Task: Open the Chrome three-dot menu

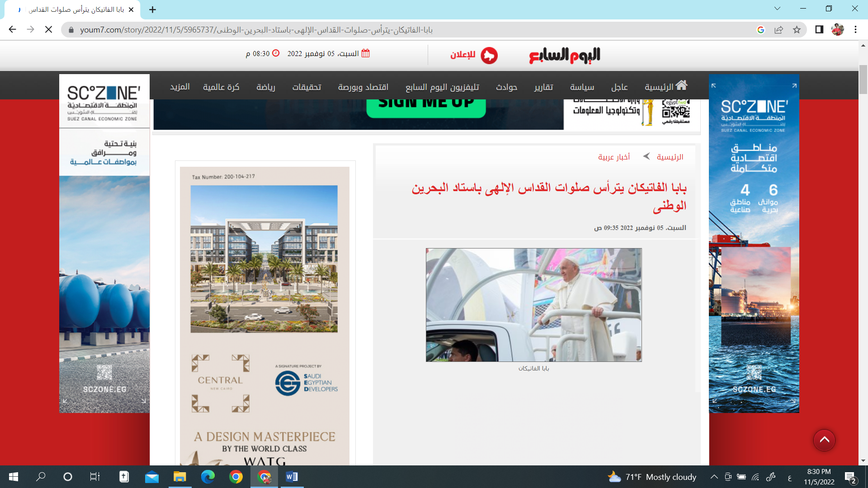Action: click(x=855, y=30)
